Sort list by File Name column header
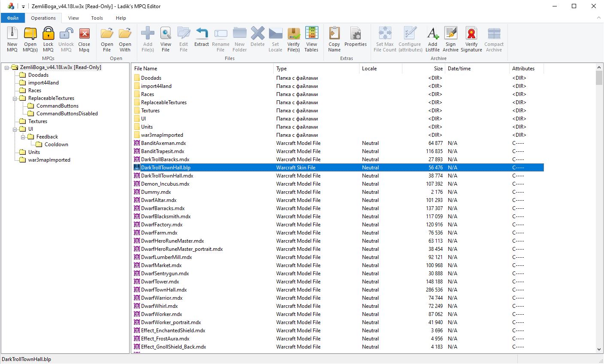Viewport: 604px width, 364px height. (x=202, y=69)
